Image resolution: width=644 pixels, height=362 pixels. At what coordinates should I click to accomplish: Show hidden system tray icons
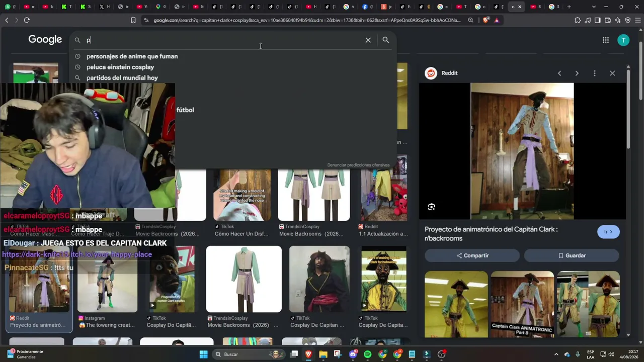pos(556,354)
